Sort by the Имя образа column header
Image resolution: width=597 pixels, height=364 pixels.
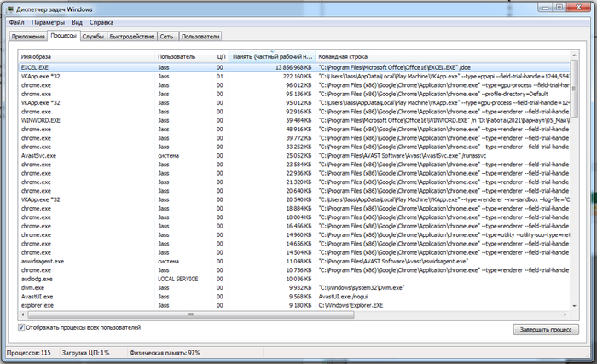tap(85, 55)
